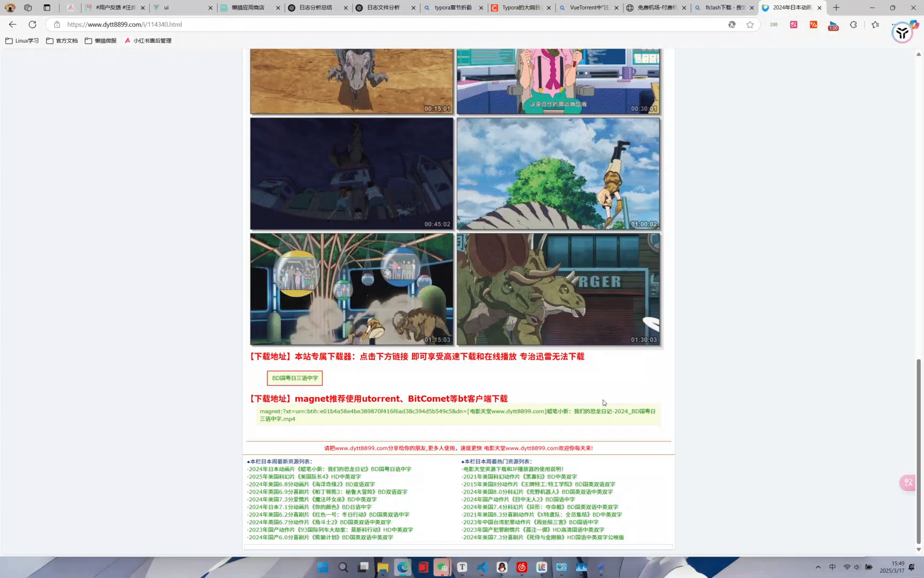Open the tab actions menu icon
Screen dimensions: 924x578
click(x=47, y=7)
